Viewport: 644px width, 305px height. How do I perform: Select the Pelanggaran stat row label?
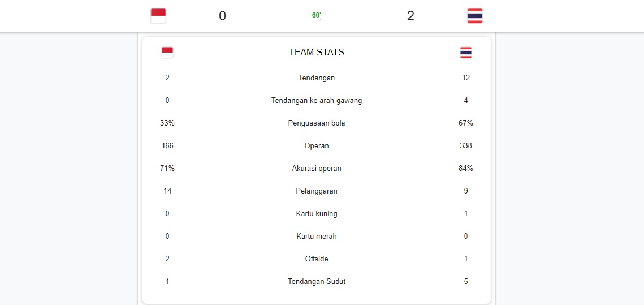[x=317, y=191]
